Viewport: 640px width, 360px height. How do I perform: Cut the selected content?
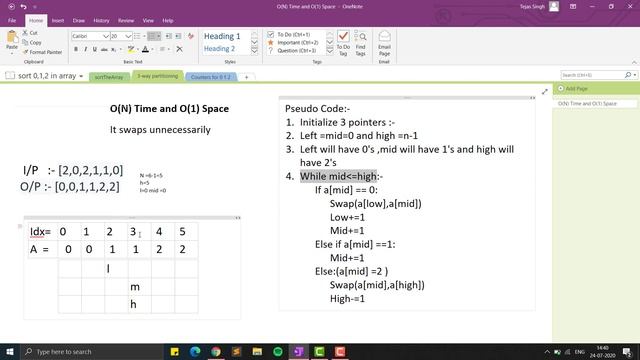pos(30,33)
